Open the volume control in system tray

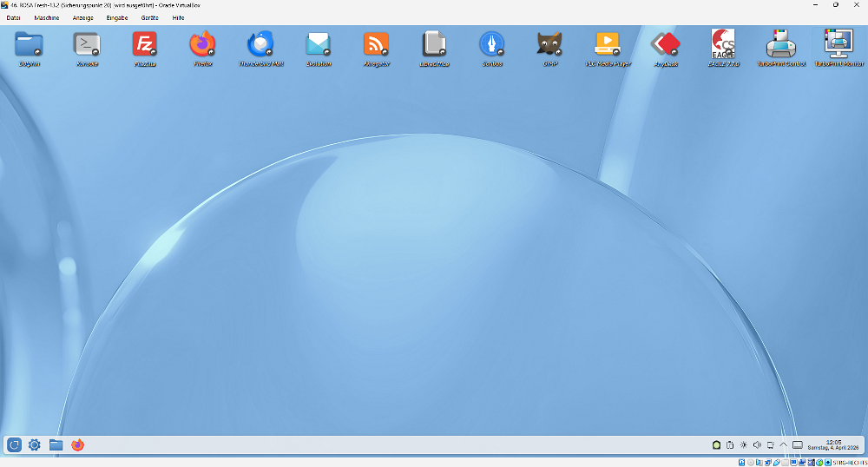(x=757, y=445)
